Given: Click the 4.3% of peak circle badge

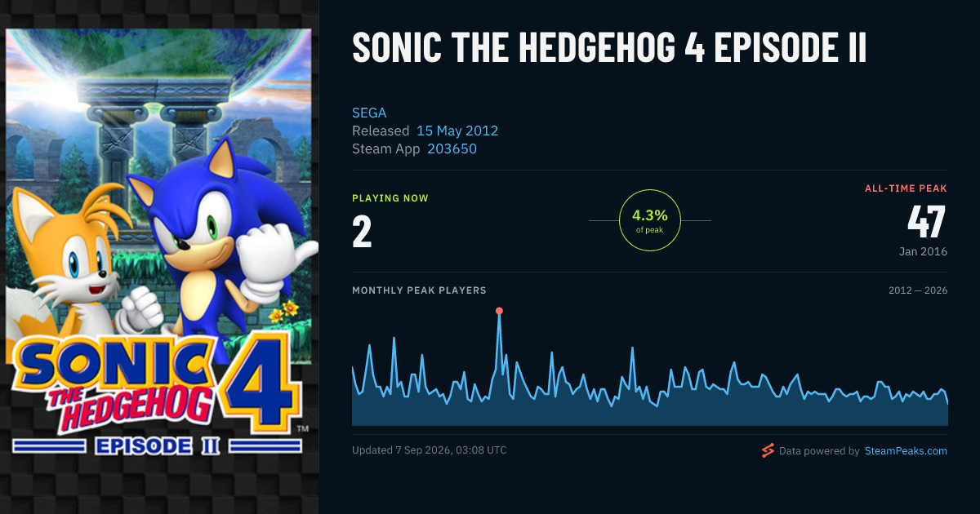Looking at the screenshot, I should coord(650,220).
